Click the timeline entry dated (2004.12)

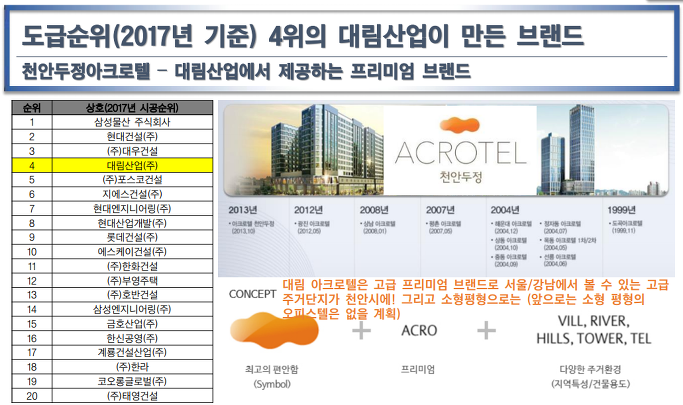pos(511,227)
